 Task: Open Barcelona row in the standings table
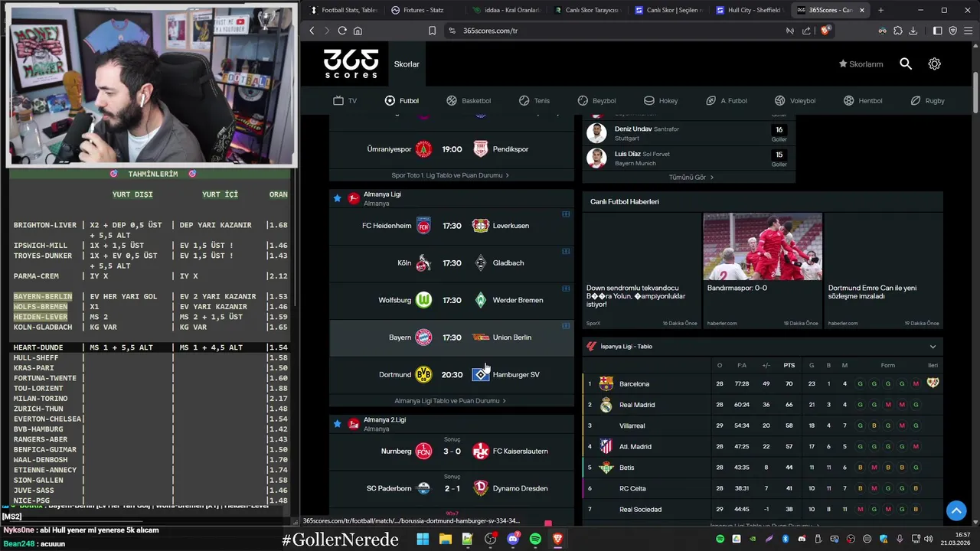point(763,383)
